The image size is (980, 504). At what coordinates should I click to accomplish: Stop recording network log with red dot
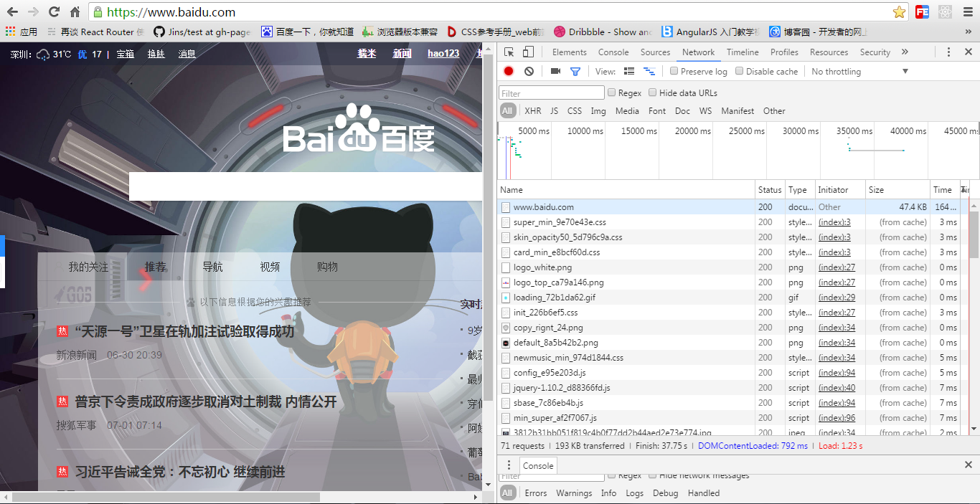click(x=509, y=72)
